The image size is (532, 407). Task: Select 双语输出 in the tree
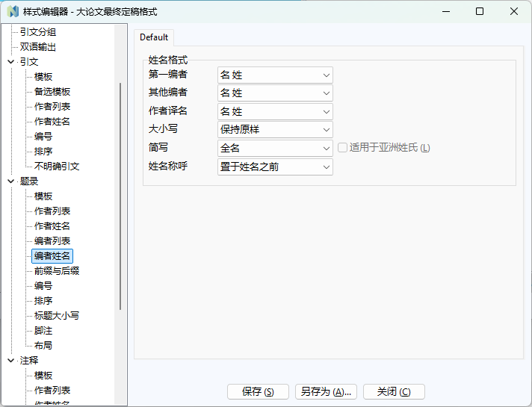tap(37, 47)
